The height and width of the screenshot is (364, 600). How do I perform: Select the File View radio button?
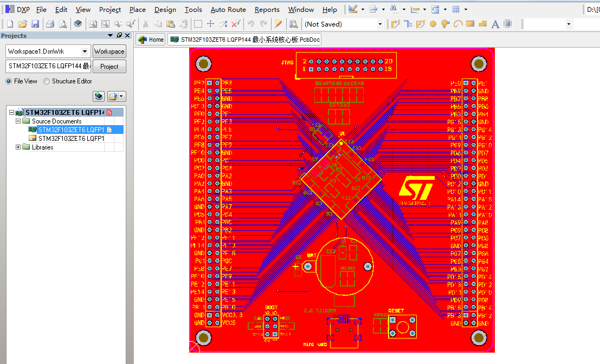(9, 81)
